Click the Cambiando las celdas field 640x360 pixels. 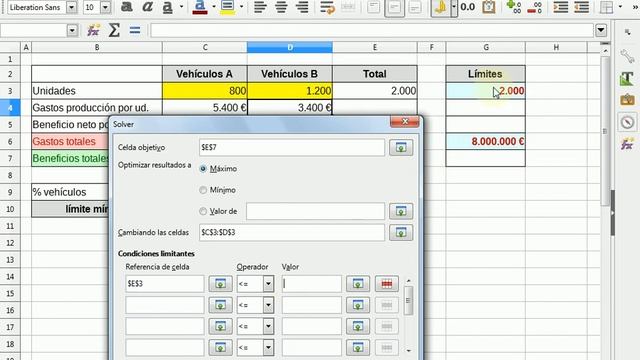click(x=292, y=232)
